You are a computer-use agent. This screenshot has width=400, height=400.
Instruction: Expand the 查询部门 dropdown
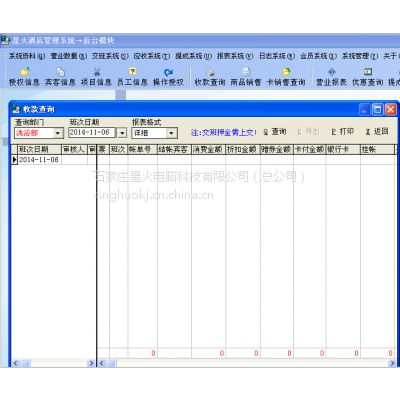coord(58,133)
